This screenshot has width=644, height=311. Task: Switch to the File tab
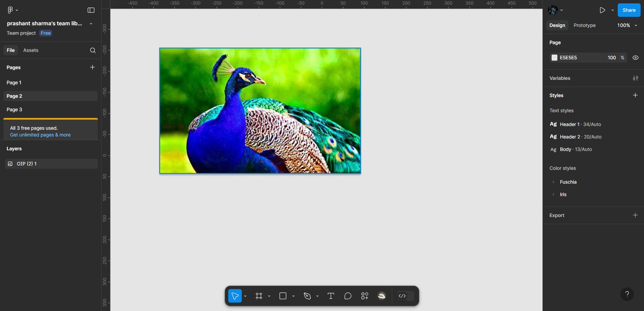click(x=11, y=50)
